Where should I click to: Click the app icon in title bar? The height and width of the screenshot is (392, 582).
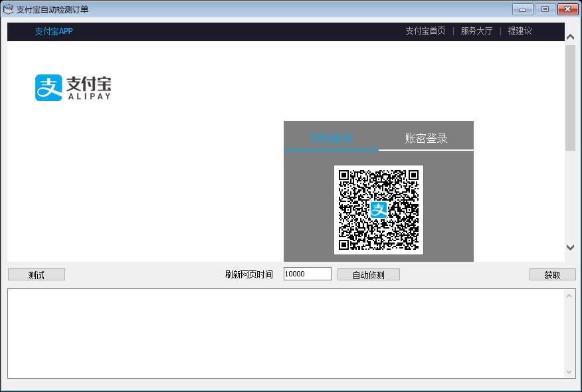click(x=8, y=9)
